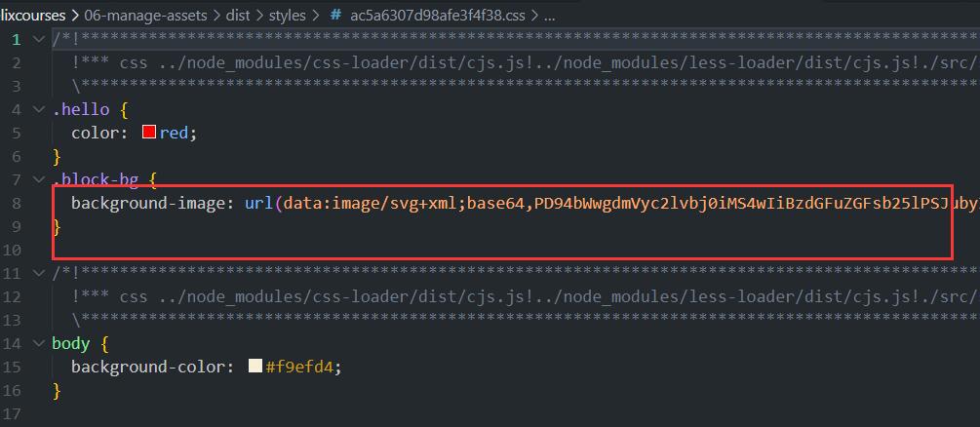Collapse the .block-bg rule fold arrow

tap(39, 179)
